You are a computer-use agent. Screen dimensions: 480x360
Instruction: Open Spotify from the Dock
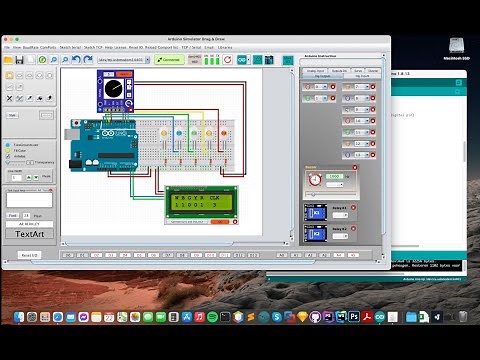[212, 317]
